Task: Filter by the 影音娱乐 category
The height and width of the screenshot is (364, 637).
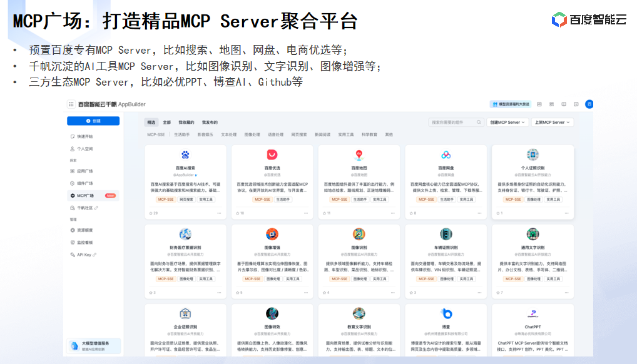Action: click(205, 134)
